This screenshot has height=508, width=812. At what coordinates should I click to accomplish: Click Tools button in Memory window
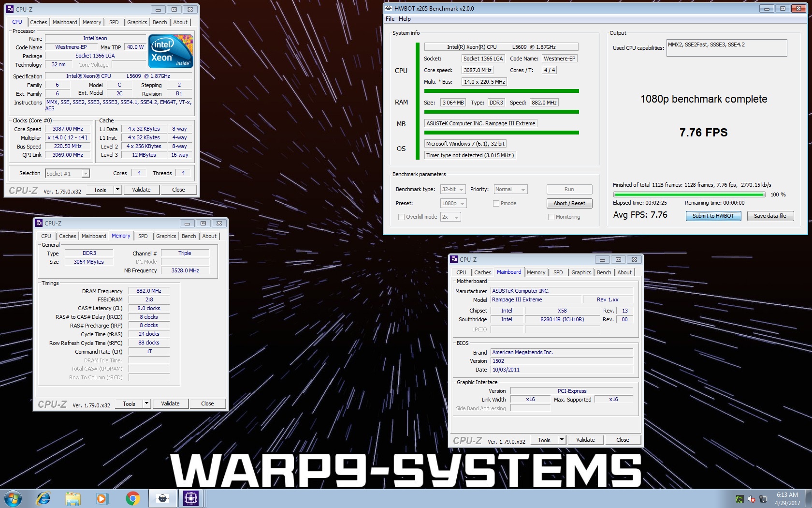pos(129,403)
